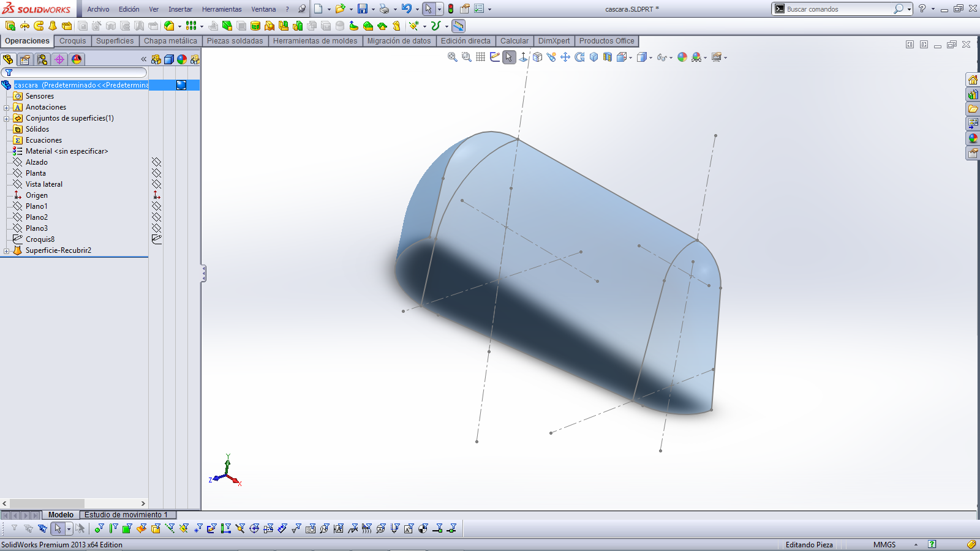Toggle the Instant3D button
Viewport: 980px width, 551px height.
[x=458, y=26]
